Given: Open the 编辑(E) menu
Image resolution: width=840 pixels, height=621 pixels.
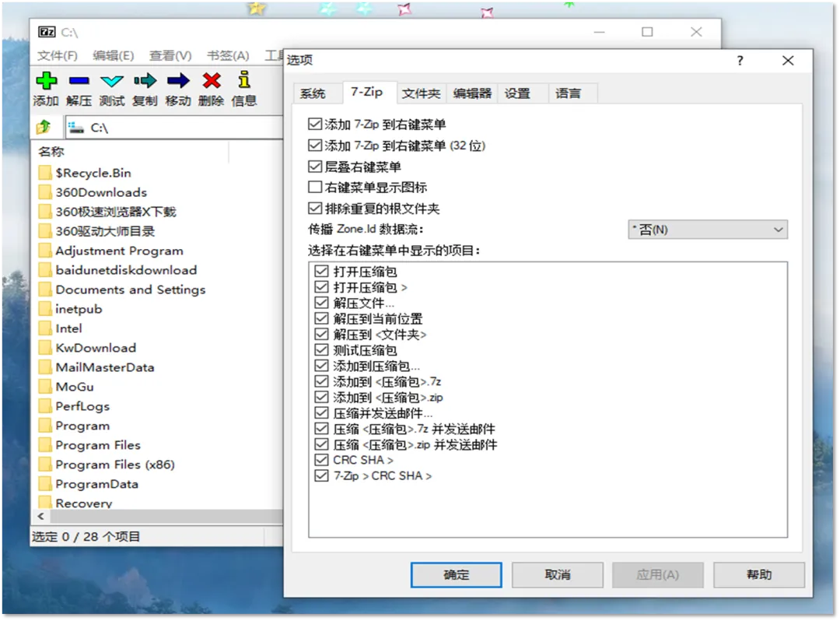Looking at the screenshot, I should click(113, 56).
